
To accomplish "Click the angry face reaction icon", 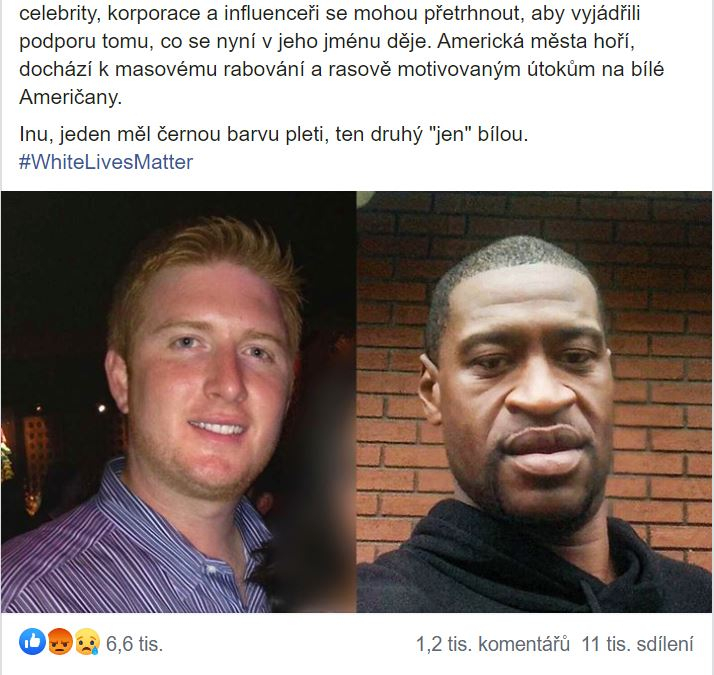I will tap(60, 642).
